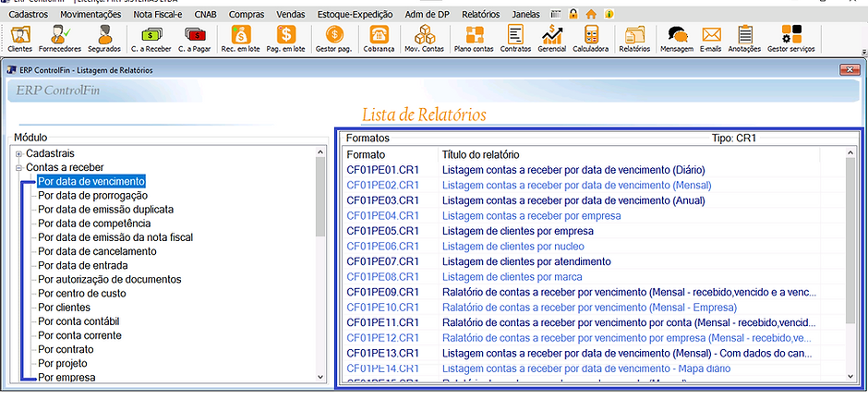Click the Formato column header

[390, 154]
